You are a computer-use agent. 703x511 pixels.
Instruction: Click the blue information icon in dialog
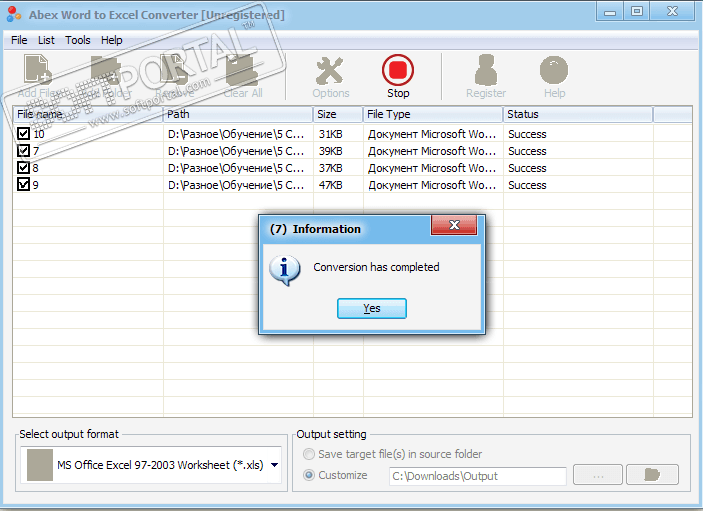point(285,270)
